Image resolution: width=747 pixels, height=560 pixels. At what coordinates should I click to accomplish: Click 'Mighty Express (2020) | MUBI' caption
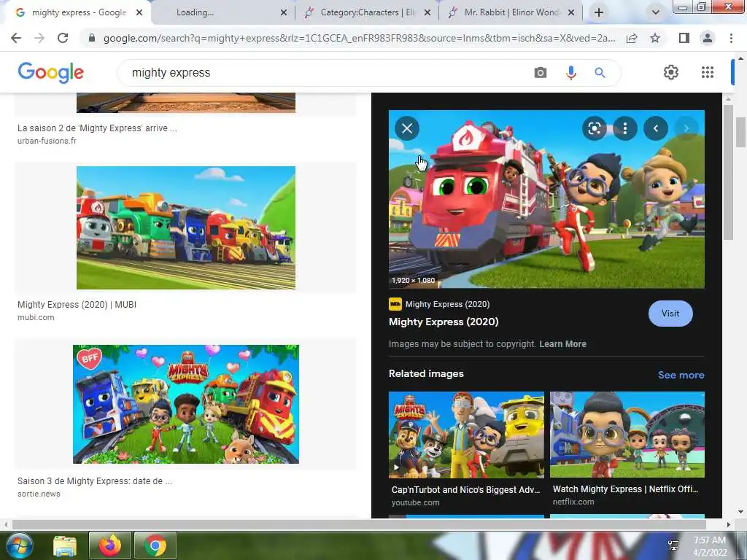[x=77, y=305]
